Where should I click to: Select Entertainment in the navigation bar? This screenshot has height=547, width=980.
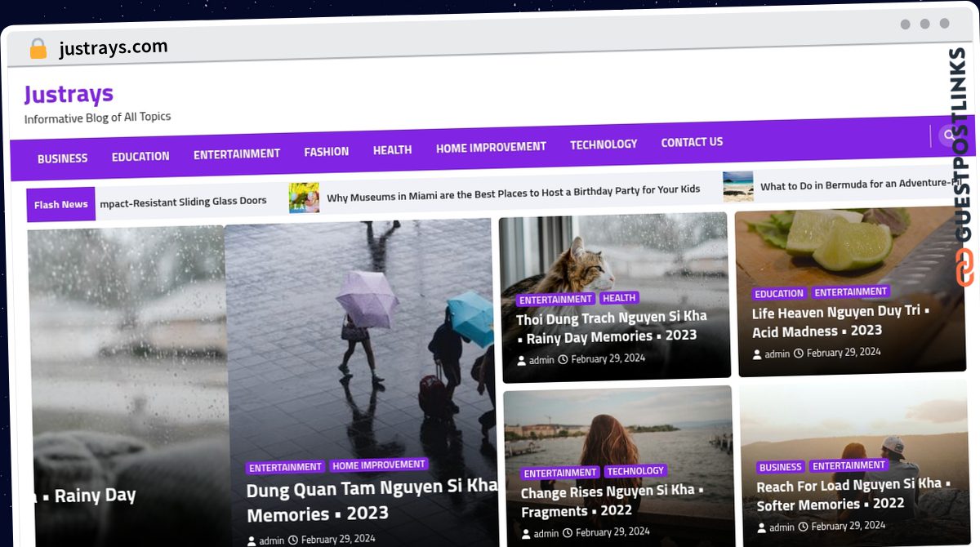coord(237,153)
